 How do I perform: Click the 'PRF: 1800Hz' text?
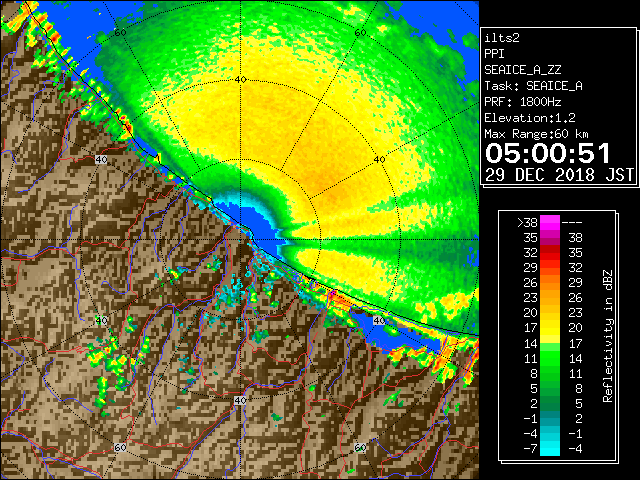[x=522, y=102]
